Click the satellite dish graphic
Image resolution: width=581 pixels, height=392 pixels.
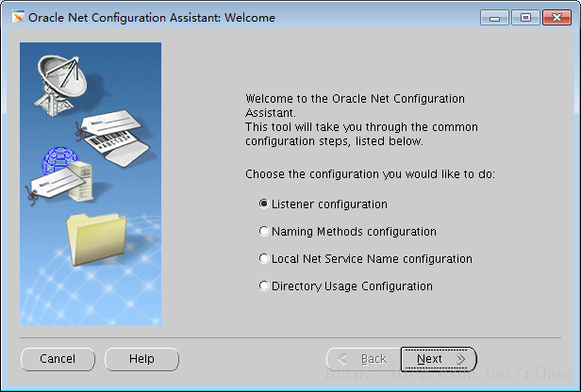point(61,86)
